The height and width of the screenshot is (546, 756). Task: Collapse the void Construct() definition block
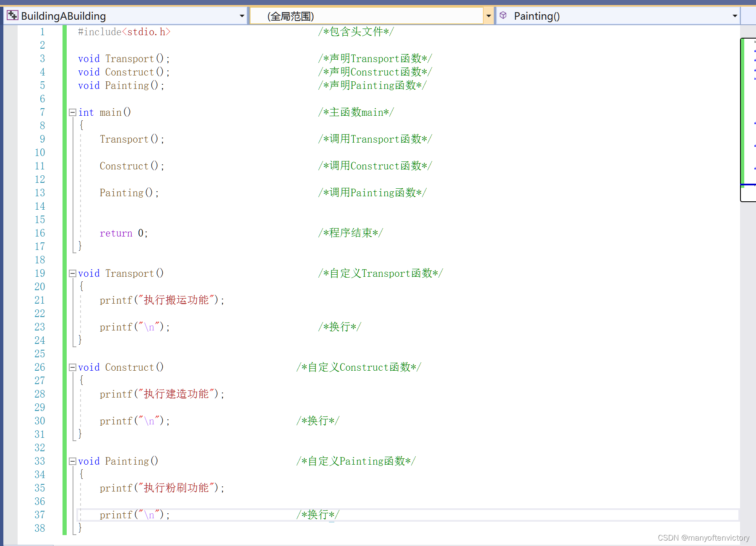72,367
